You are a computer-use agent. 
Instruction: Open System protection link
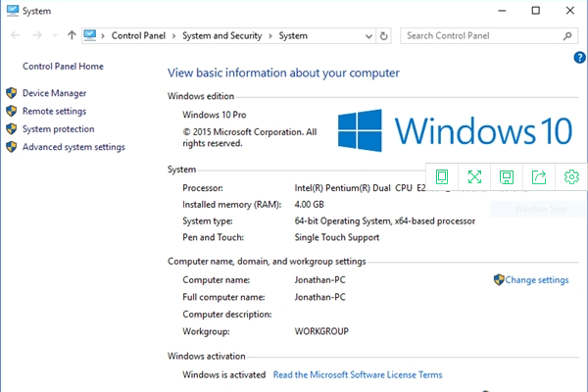(x=59, y=129)
